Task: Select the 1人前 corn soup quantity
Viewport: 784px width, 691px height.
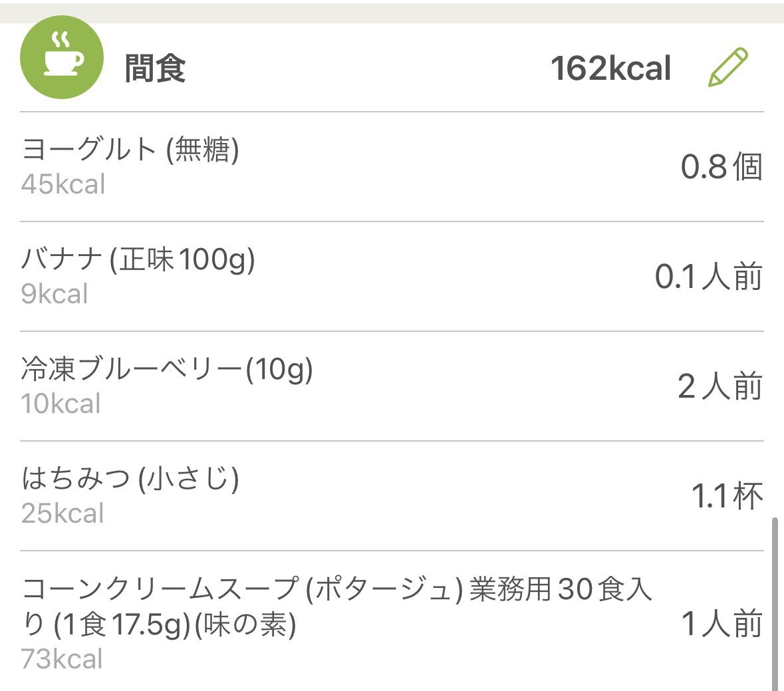Action: pos(721,623)
